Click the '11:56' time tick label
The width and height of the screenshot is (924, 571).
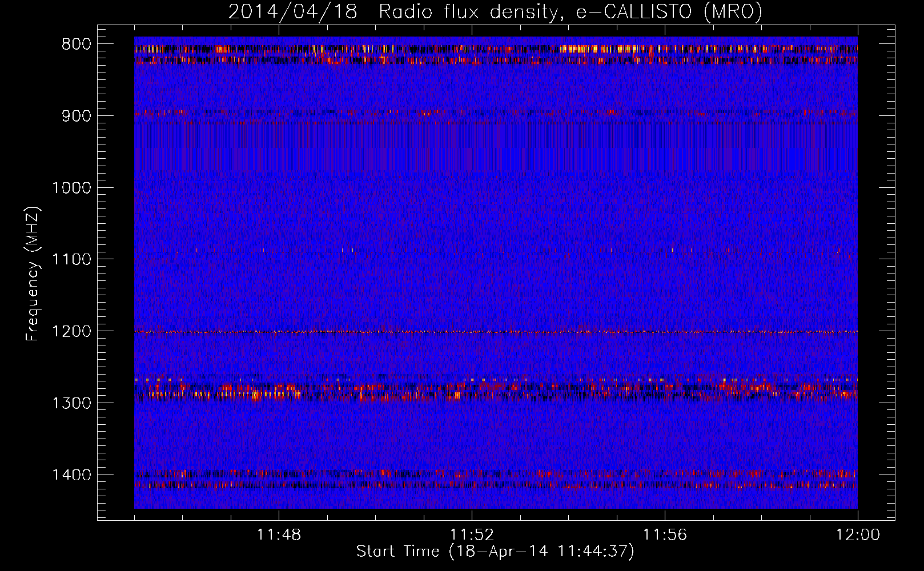pos(665,535)
